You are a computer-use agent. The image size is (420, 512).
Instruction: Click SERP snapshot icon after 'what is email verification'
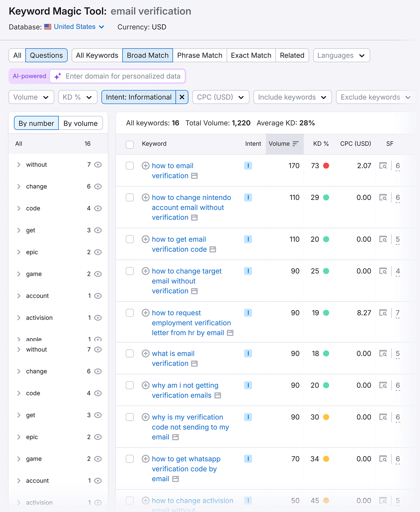point(194,364)
